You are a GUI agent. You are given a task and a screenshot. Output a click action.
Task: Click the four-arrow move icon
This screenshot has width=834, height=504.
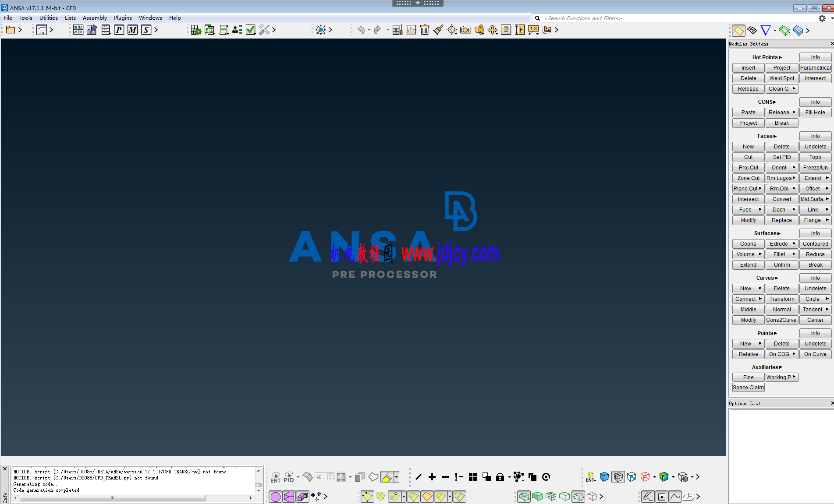(x=493, y=30)
